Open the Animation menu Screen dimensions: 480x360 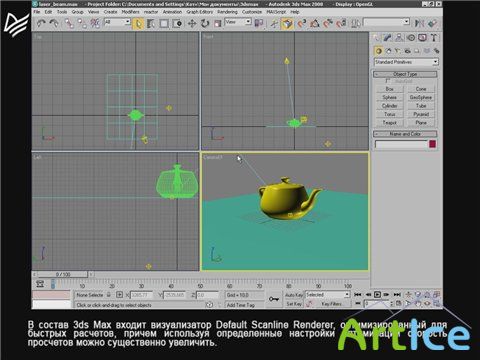[172, 12]
